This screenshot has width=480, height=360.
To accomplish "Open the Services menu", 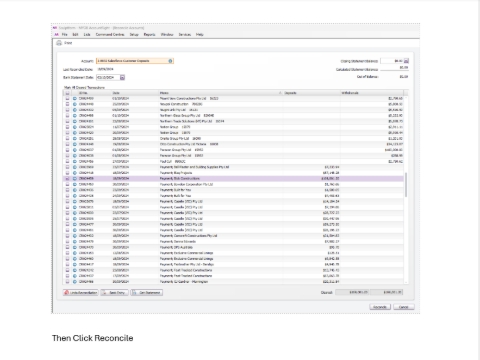I will 185,34.
